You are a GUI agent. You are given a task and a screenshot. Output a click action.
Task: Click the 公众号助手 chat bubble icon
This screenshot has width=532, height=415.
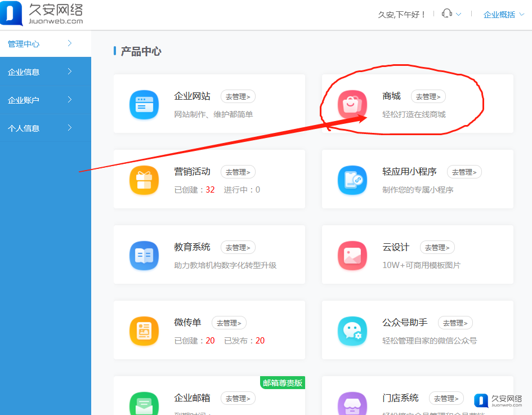click(352, 331)
